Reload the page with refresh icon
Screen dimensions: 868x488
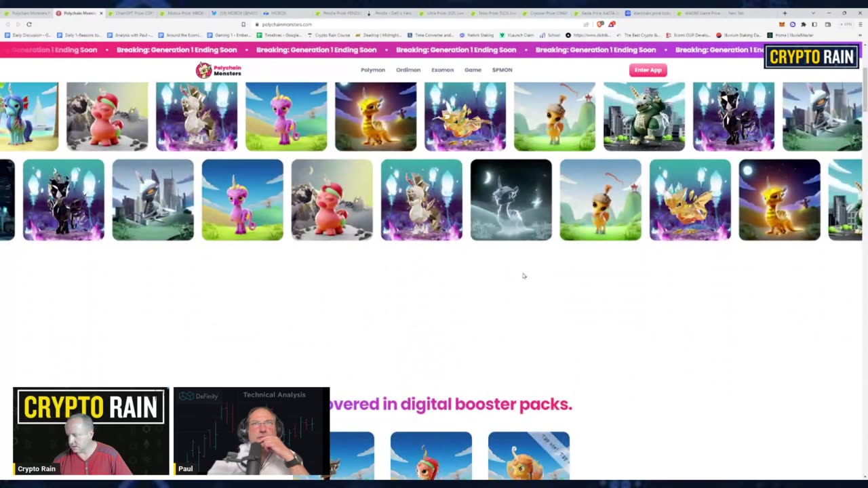[29, 24]
